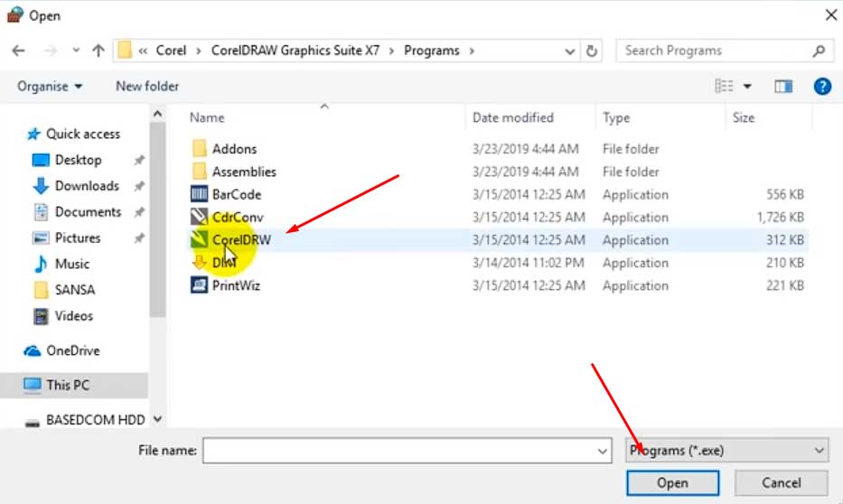Sort files by Name column
843x504 pixels.
point(207,117)
